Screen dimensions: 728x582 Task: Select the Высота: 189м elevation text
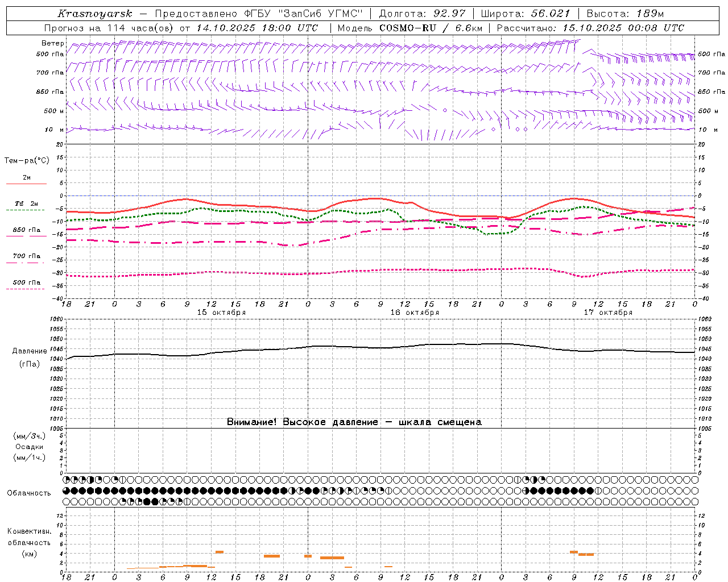(x=625, y=14)
